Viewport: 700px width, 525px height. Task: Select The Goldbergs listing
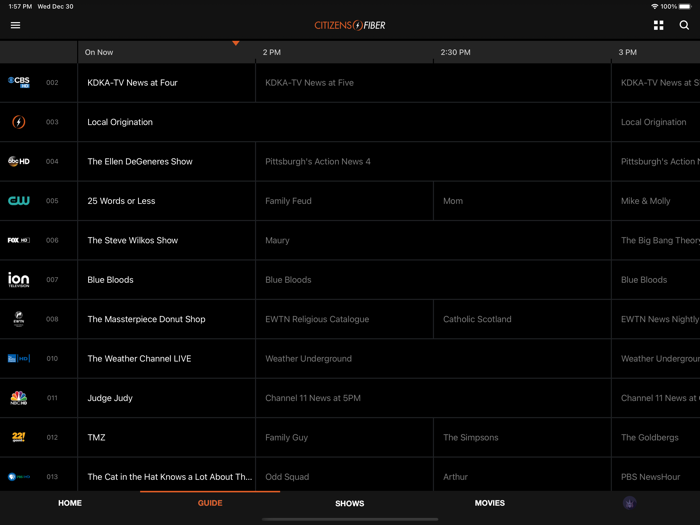tap(656, 438)
